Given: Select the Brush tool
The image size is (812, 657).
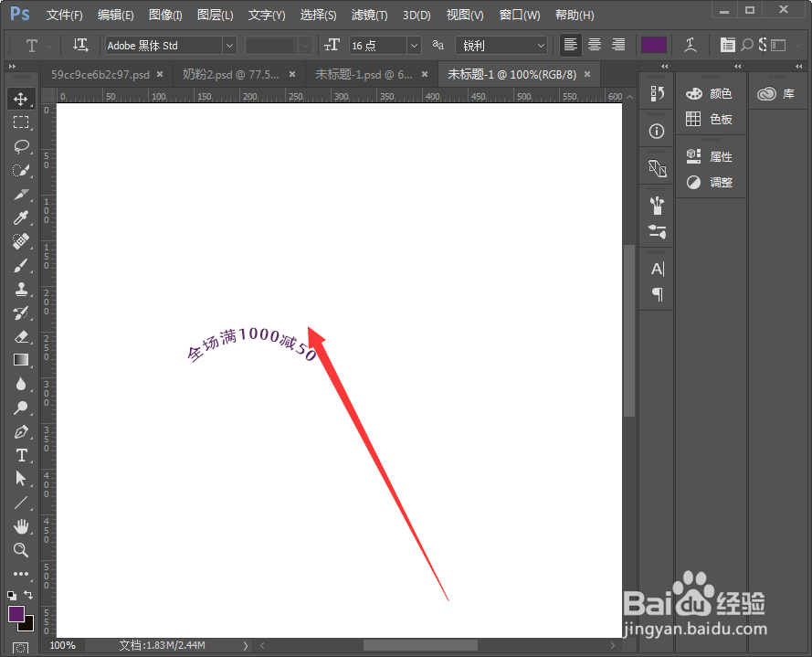Looking at the screenshot, I should pyautogui.click(x=21, y=265).
